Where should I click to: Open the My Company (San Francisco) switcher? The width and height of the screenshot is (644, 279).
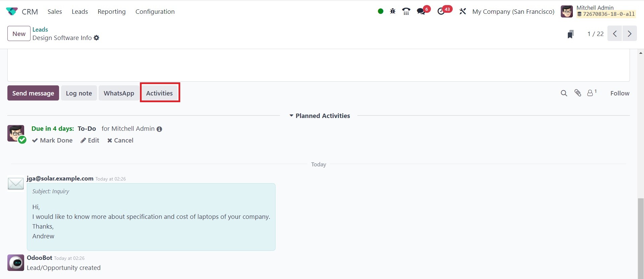tap(513, 11)
